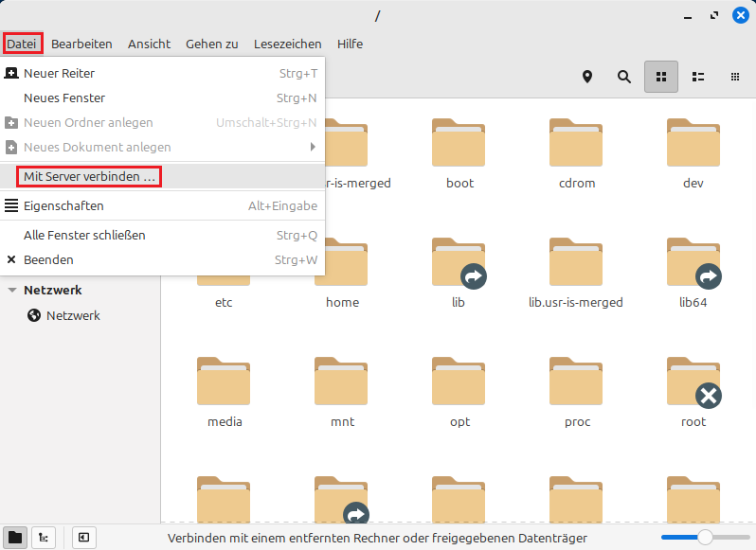
Task: Select the root folder with X emblem
Action: point(693,382)
